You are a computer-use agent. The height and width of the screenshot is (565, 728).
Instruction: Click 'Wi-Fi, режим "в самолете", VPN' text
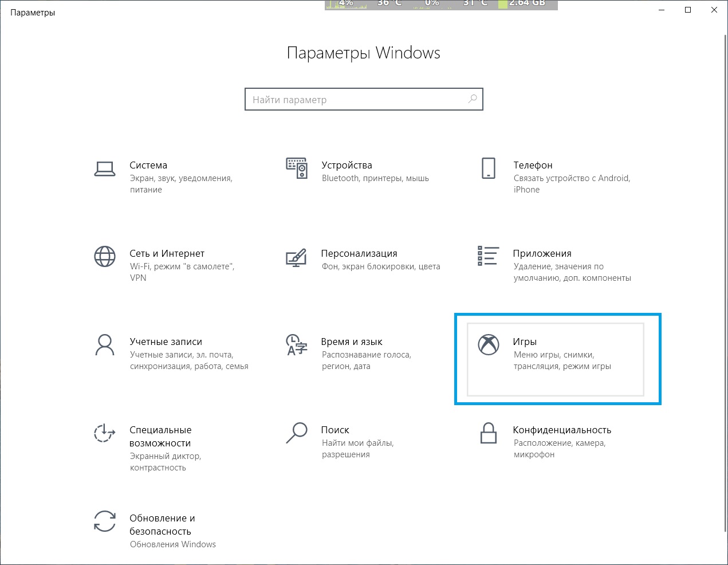[x=182, y=272]
